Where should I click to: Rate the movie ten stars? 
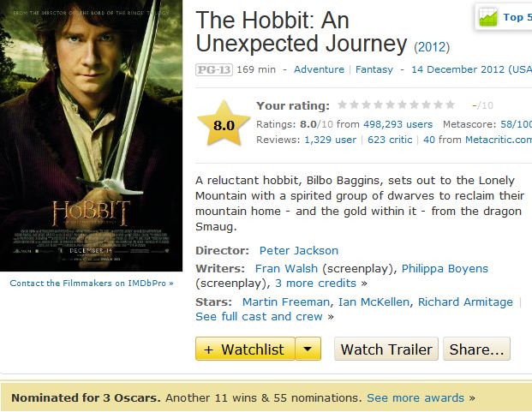(451, 105)
